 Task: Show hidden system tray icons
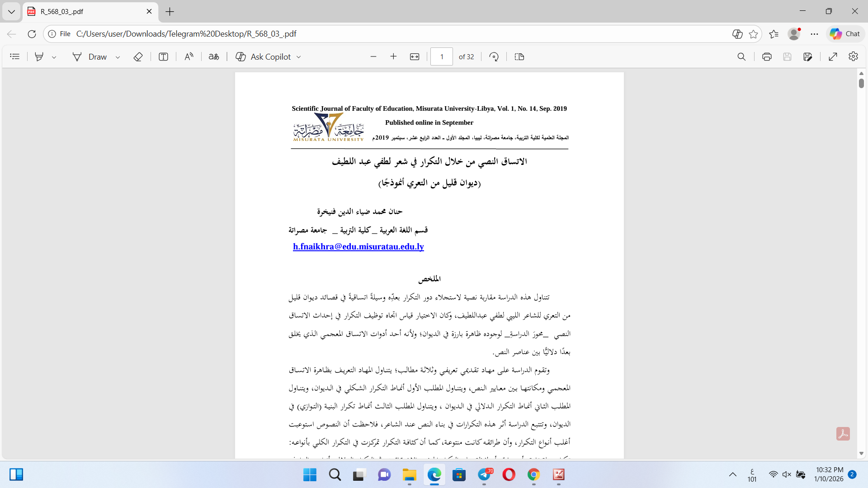pos(733,474)
